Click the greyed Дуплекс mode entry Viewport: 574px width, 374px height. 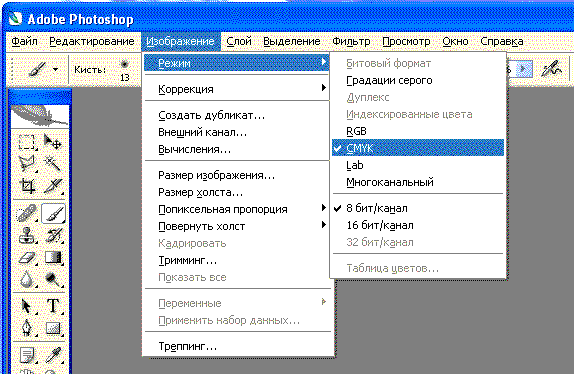pyautogui.click(x=418, y=97)
